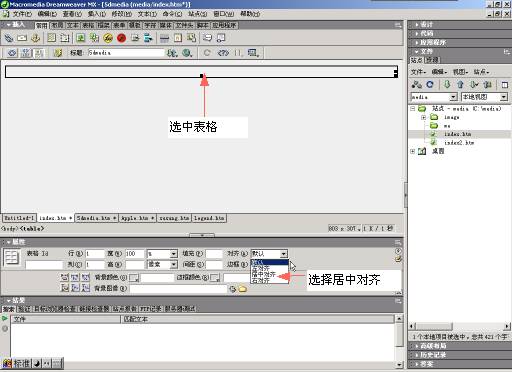
Task: Switch to the Sdmedia.htm document tab
Action: (96, 218)
